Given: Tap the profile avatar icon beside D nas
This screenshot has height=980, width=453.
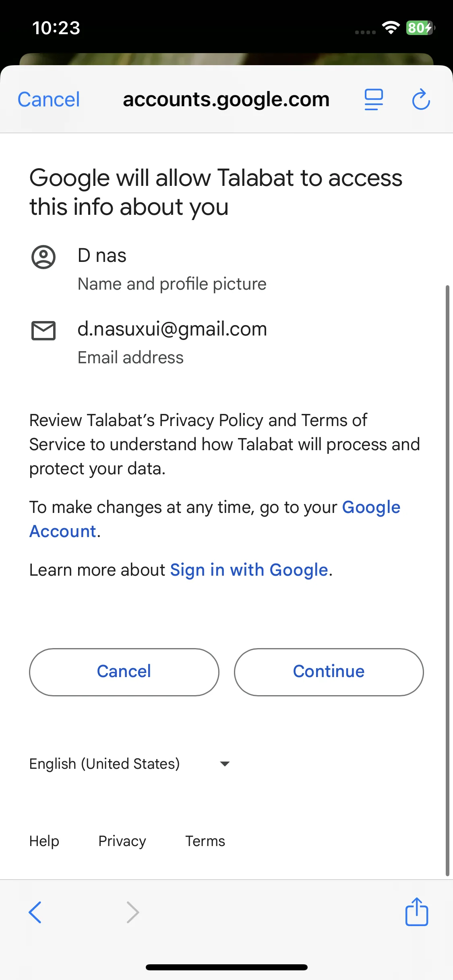Looking at the screenshot, I should (x=43, y=257).
